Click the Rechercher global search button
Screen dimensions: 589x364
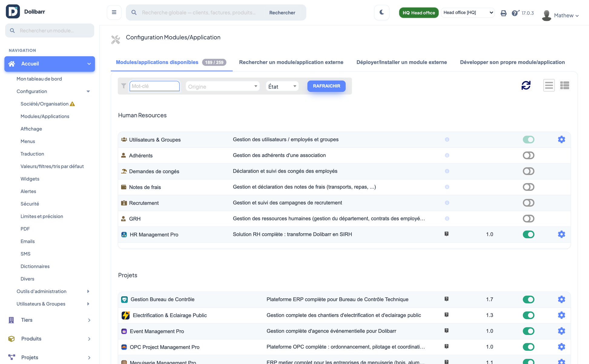(x=282, y=13)
